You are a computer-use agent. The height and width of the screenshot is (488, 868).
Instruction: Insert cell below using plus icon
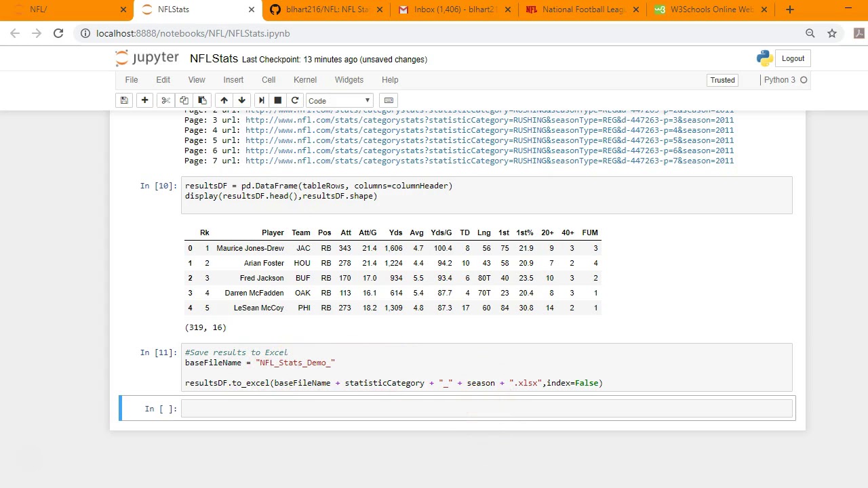[x=144, y=100]
